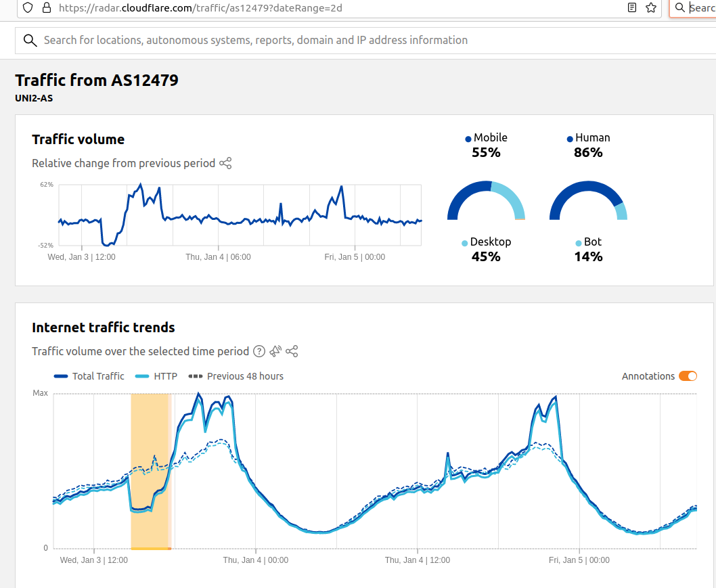This screenshot has height=588, width=716.
Task: Click the browser URL address field
Action: pyautogui.click(x=338, y=7)
